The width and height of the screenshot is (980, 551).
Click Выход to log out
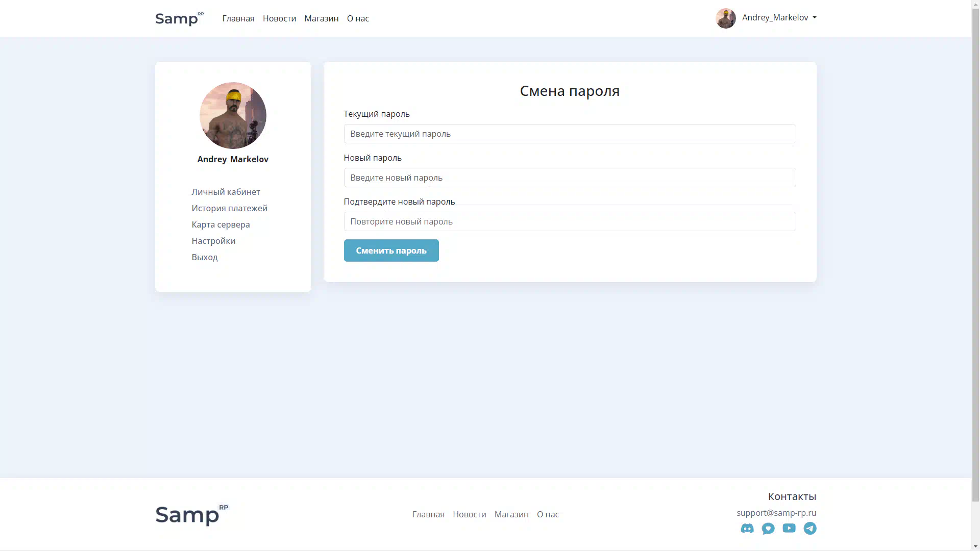[x=205, y=257]
